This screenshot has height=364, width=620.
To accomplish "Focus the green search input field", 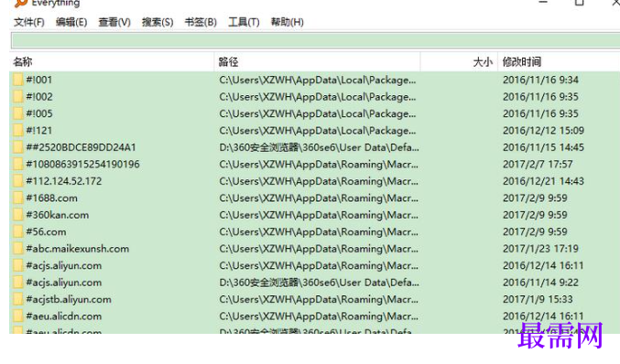I will point(316,40).
